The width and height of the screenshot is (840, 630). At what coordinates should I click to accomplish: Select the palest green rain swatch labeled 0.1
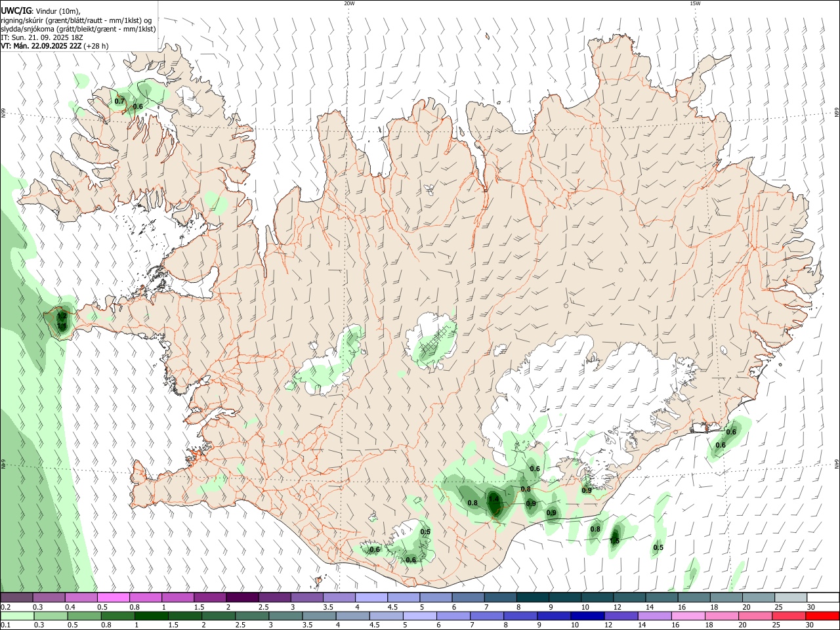pyautogui.click(x=17, y=616)
